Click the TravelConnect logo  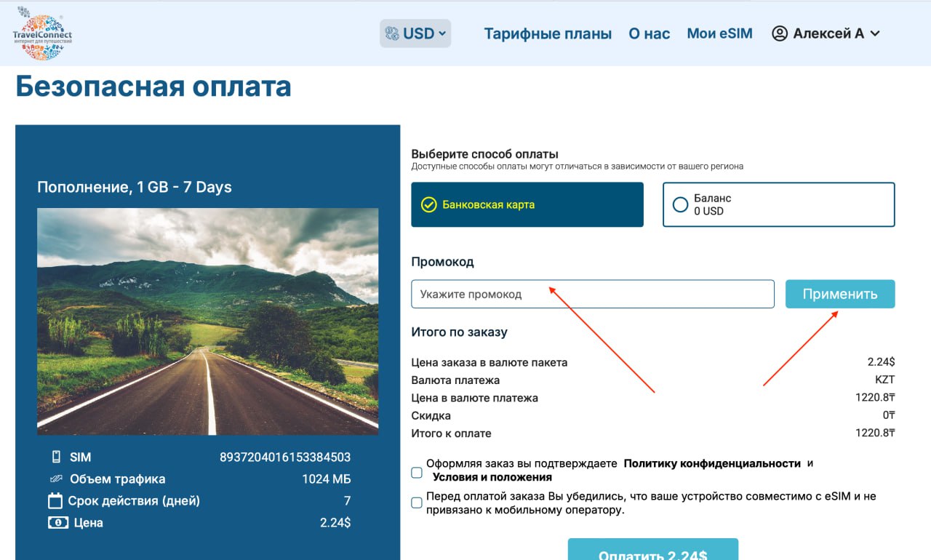(x=42, y=33)
